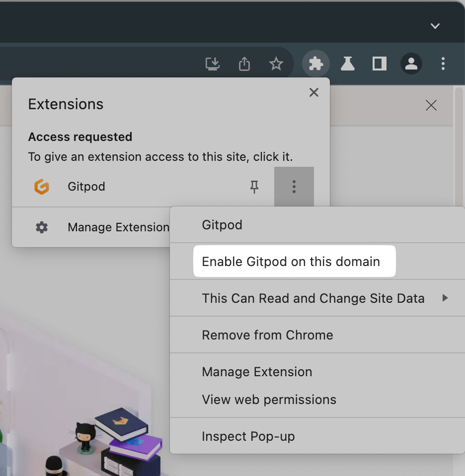
Task: Expand This Can Read and Change Site Data
Action: coord(313,298)
